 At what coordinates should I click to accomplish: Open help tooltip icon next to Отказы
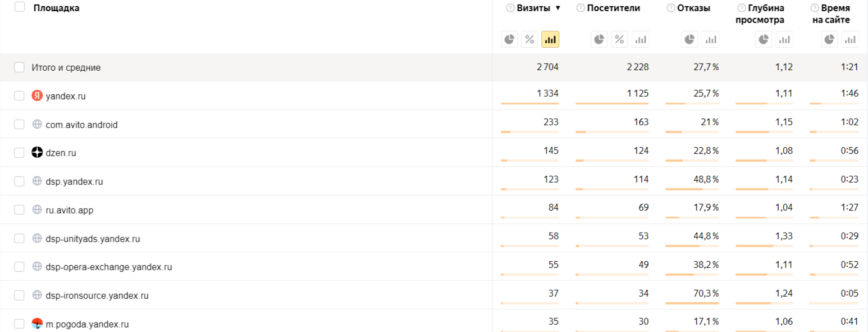pyautogui.click(x=670, y=8)
